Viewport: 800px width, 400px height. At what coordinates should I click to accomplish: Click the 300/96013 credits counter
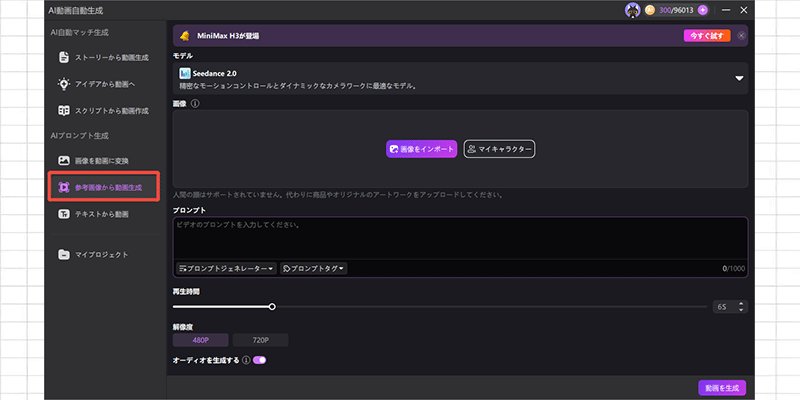point(676,10)
